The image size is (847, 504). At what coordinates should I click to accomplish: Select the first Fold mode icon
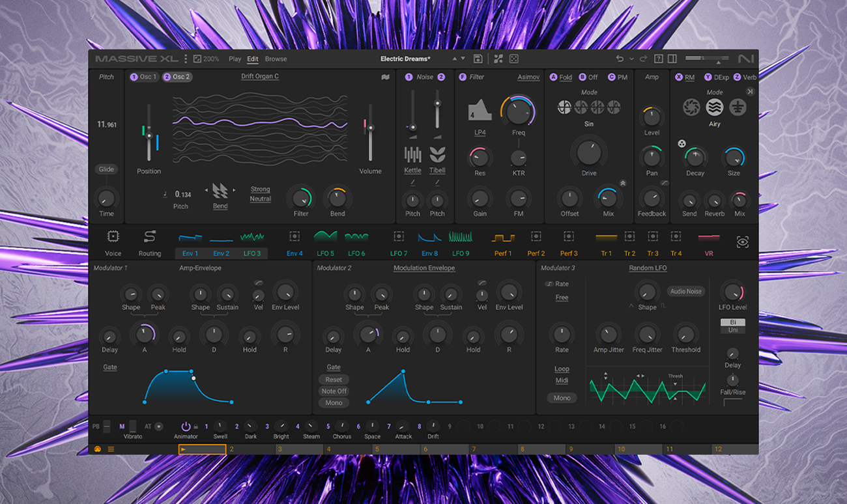point(565,107)
